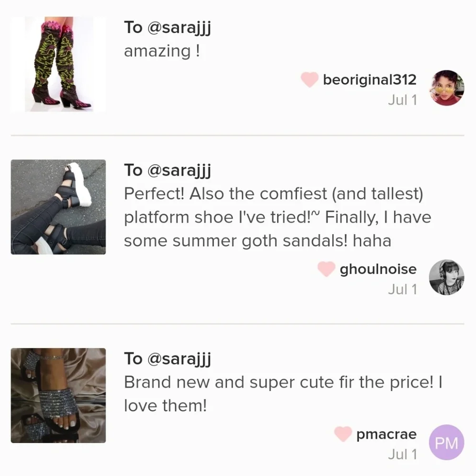
Task: Open beoriginal312's profile avatar
Action: point(446,88)
